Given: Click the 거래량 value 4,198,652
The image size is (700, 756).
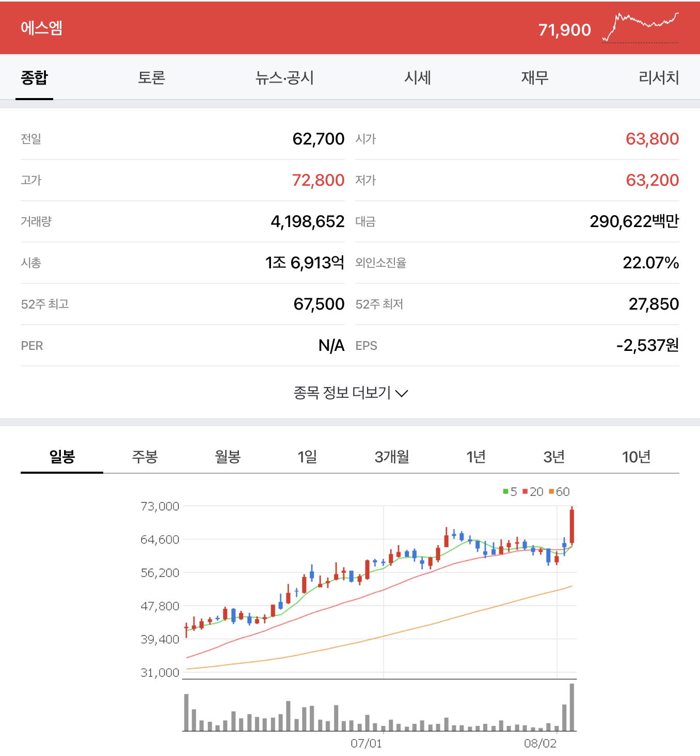Looking at the screenshot, I should 307,221.
